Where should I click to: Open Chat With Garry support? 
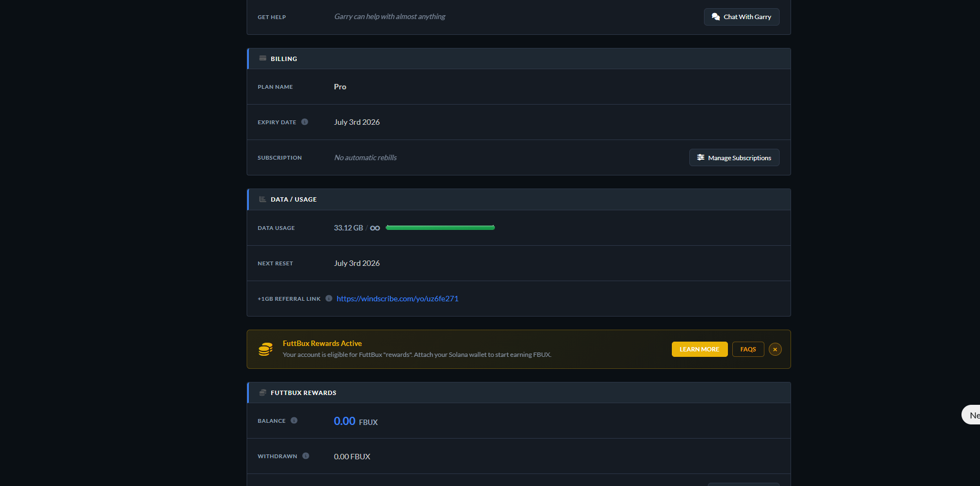(742, 17)
